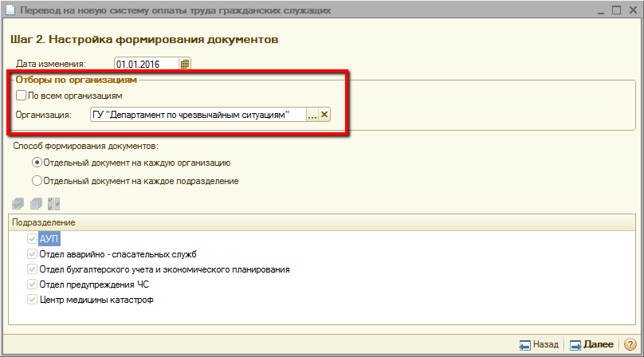Click the check-all subdivisions icon
Viewport: 644px width, 357px height.
coord(18,203)
